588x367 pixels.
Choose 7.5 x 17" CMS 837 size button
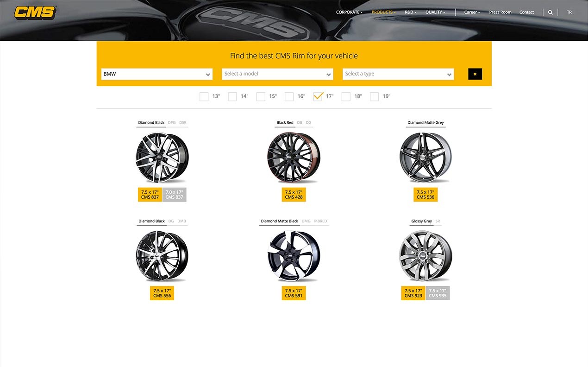pos(150,195)
